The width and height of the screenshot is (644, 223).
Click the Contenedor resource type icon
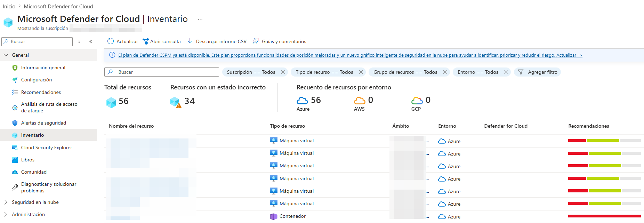pos(274,216)
